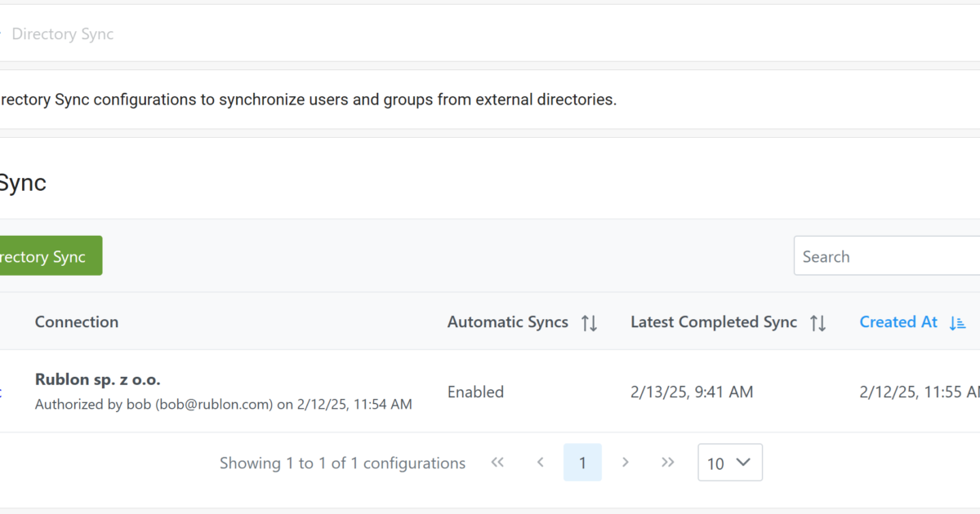Image resolution: width=980 pixels, height=514 pixels.
Task: Click sort arrows icon beside Latest Completed Sync
Action: (x=817, y=323)
